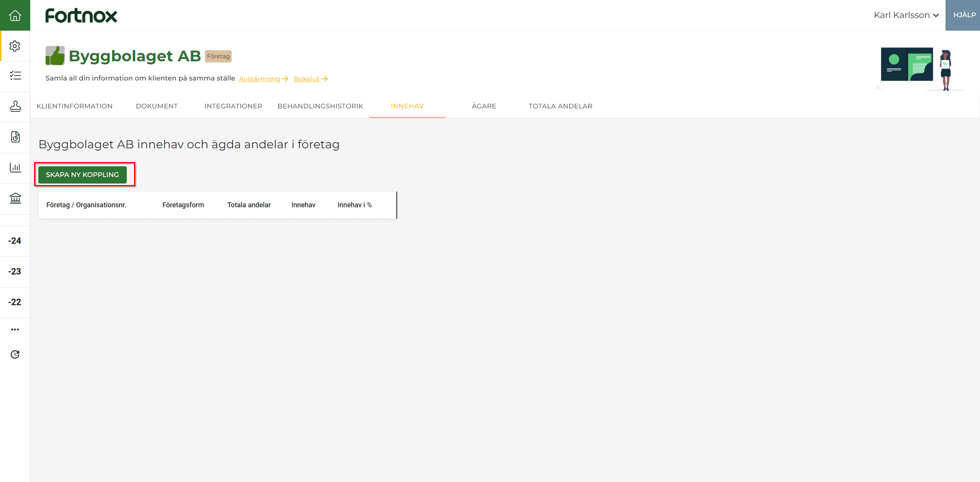Open the bar chart icon in sidebar

15,168
